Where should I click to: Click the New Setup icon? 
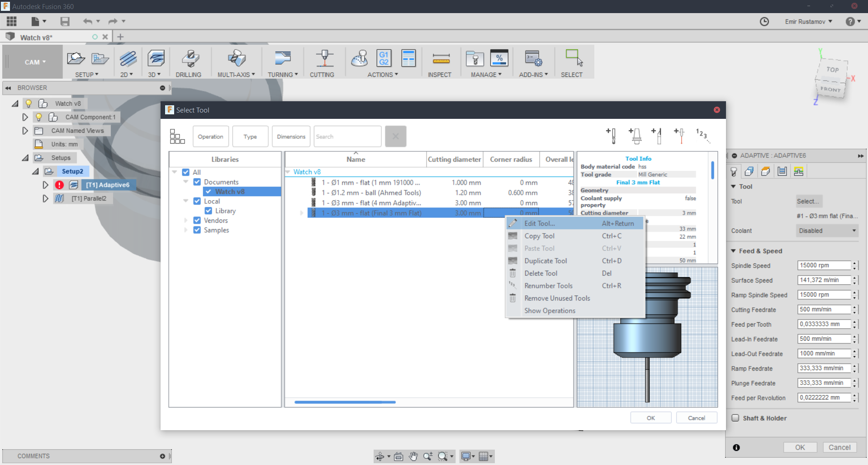click(76, 58)
